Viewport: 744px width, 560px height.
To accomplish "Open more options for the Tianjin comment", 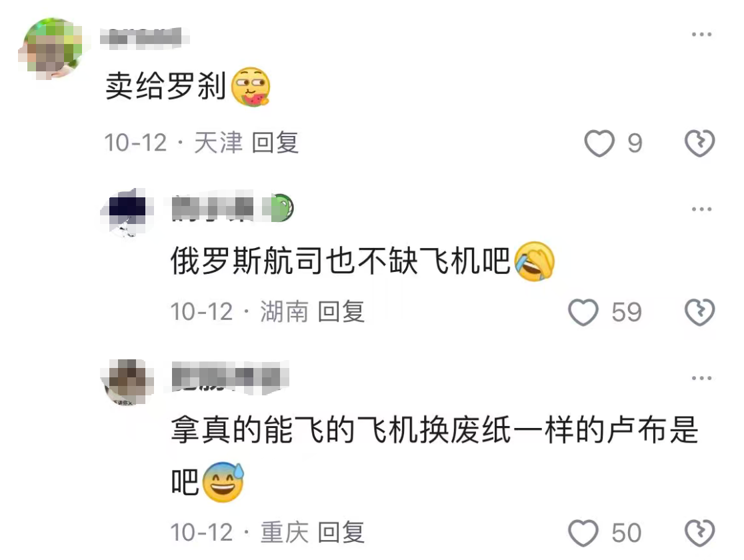I will pyautogui.click(x=701, y=34).
